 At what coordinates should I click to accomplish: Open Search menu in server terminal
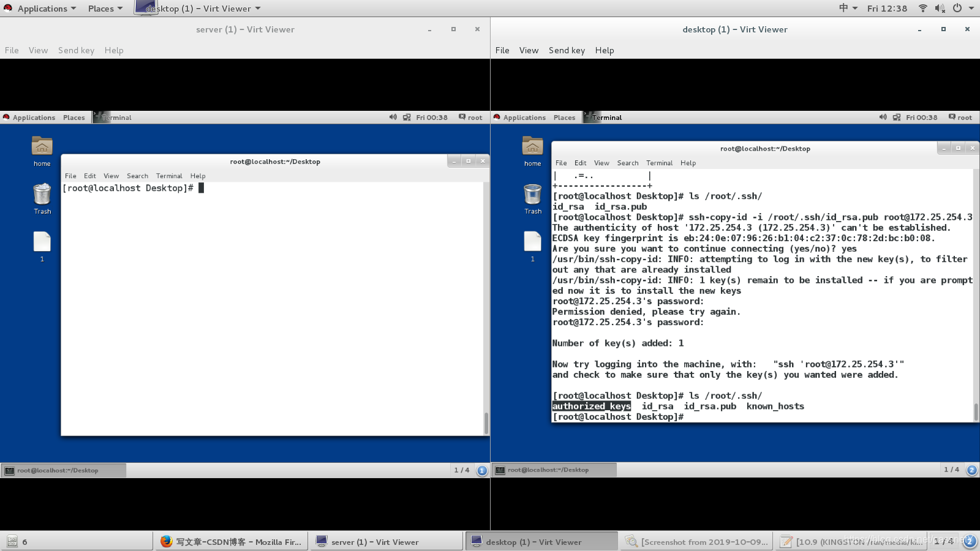(x=137, y=176)
